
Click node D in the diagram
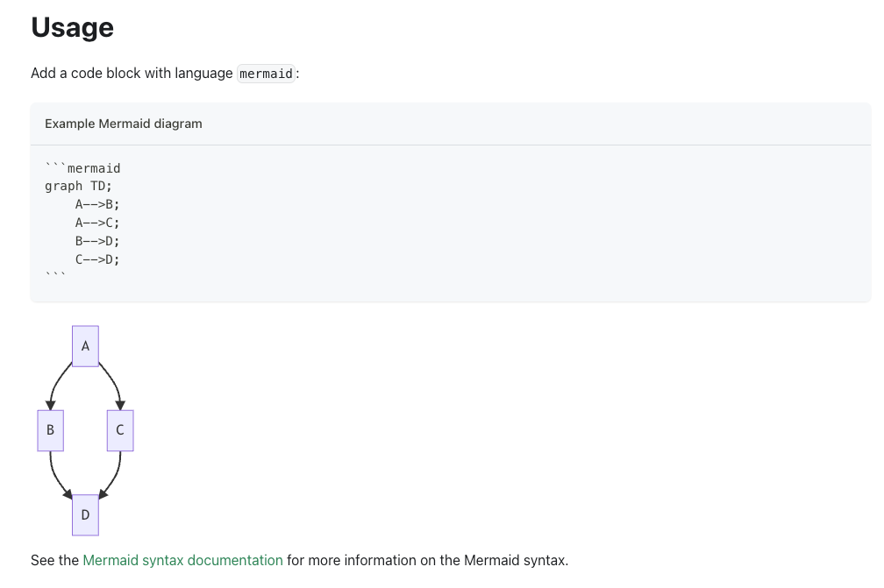[x=85, y=514]
